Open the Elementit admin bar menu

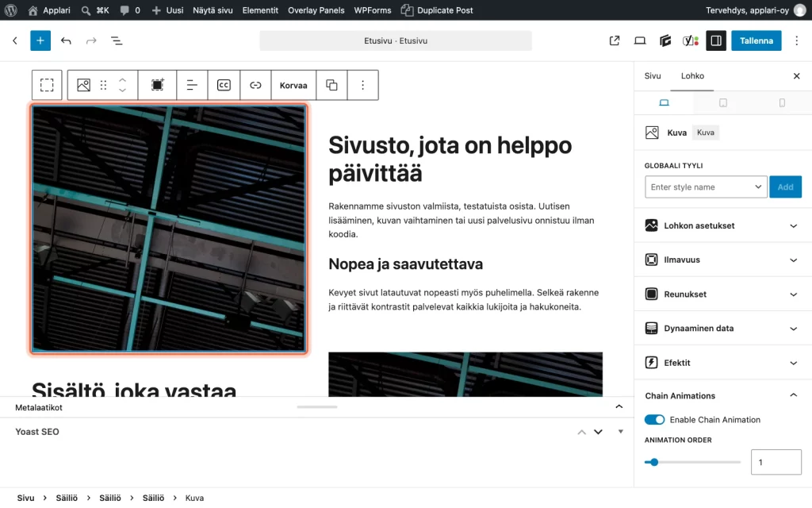point(260,10)
